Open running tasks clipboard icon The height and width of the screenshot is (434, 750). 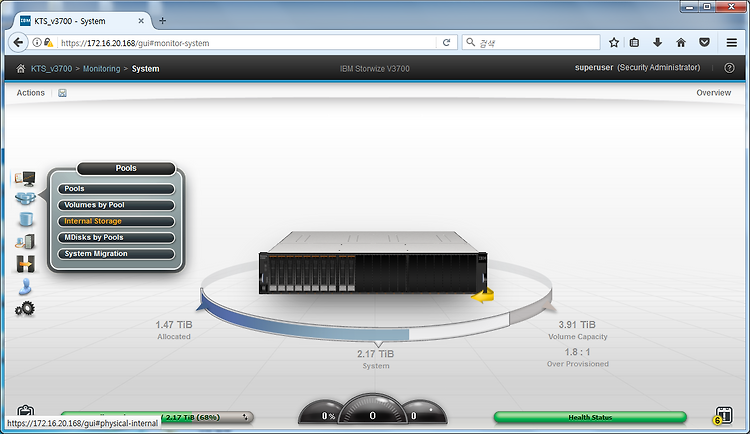pyautogui.click(x=25, y=411)
